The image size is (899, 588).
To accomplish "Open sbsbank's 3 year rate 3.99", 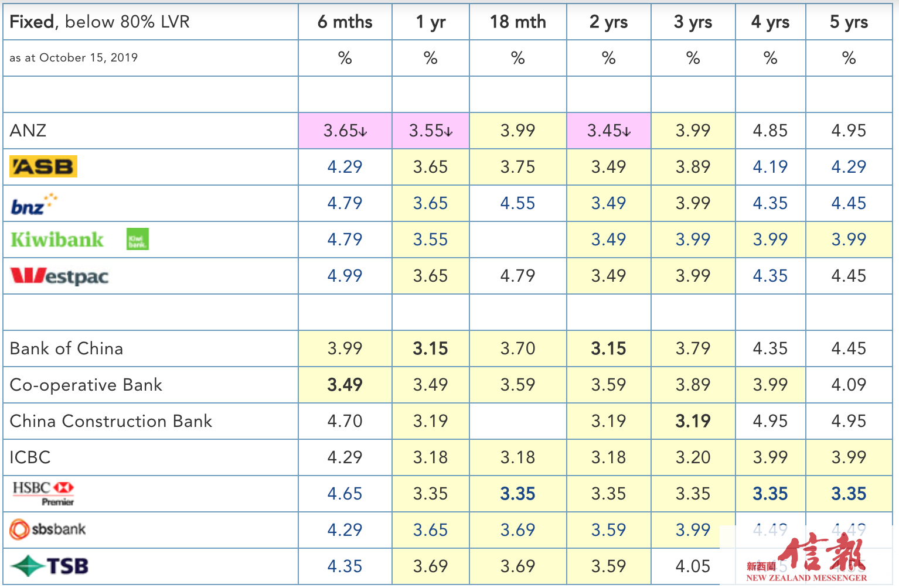I will 693,530.
